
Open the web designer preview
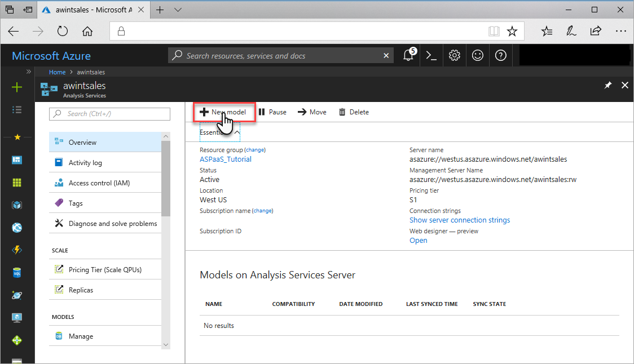pos(418,240)
